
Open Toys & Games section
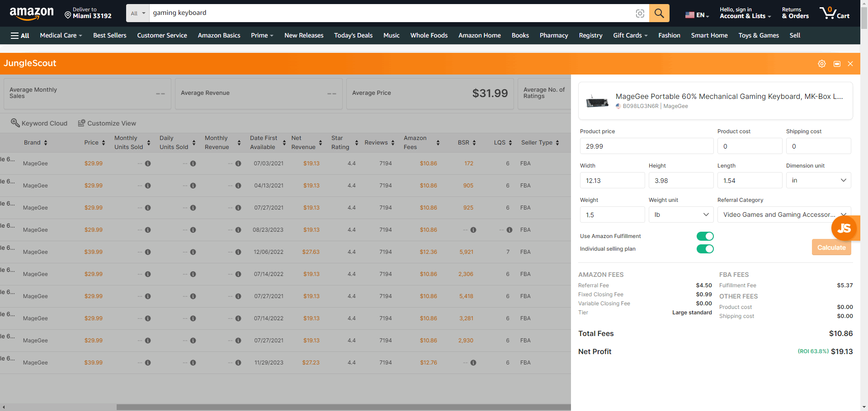pyautogui.click(x=759, y=36)
